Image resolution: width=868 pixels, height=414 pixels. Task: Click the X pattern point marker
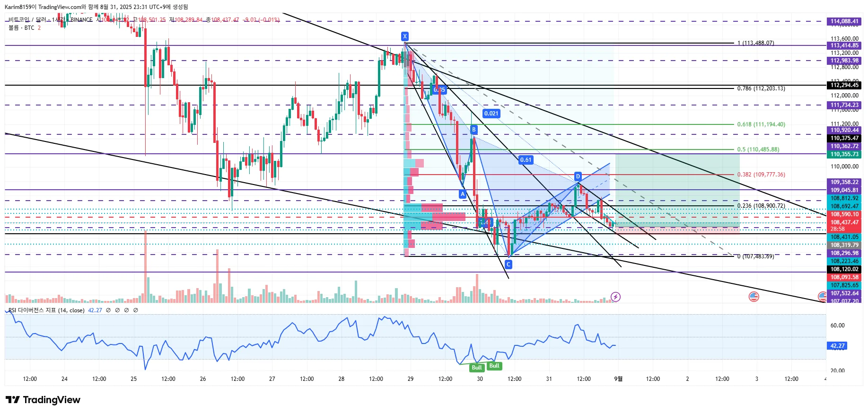click(x=404, y=36)
